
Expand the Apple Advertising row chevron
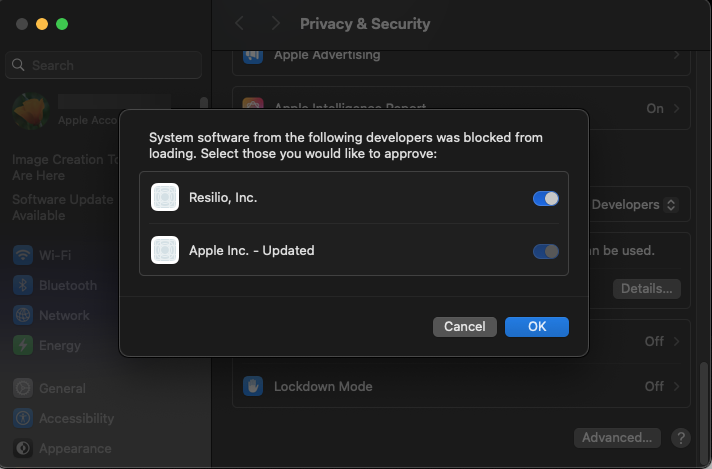coord(677,55)
